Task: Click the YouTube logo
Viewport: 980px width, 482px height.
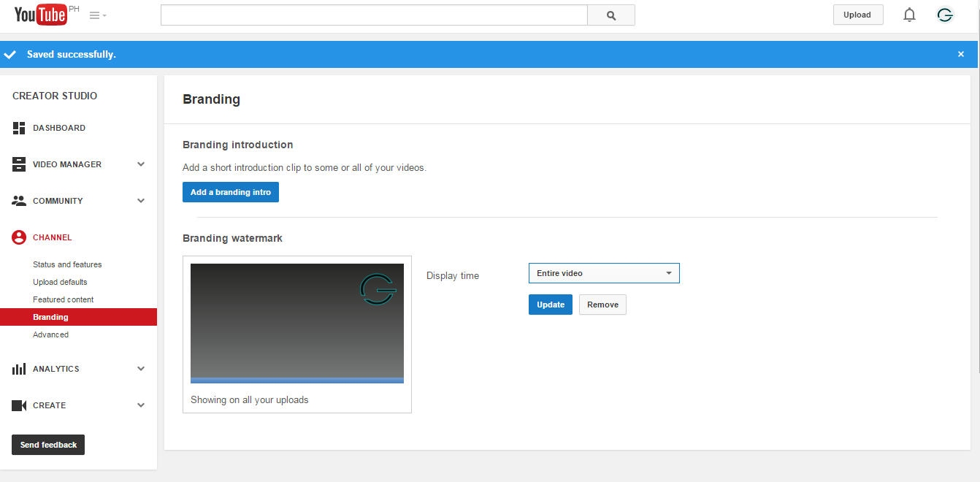Action: (x=41, y=15)
